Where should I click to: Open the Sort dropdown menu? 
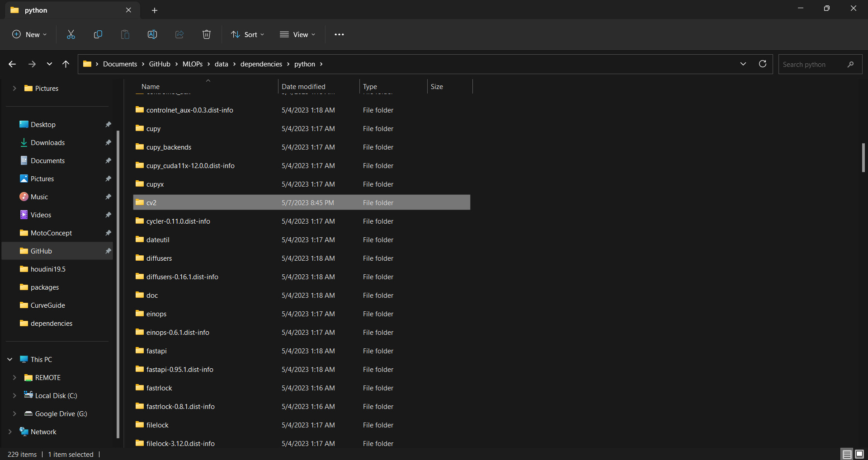tap(247, 34)
